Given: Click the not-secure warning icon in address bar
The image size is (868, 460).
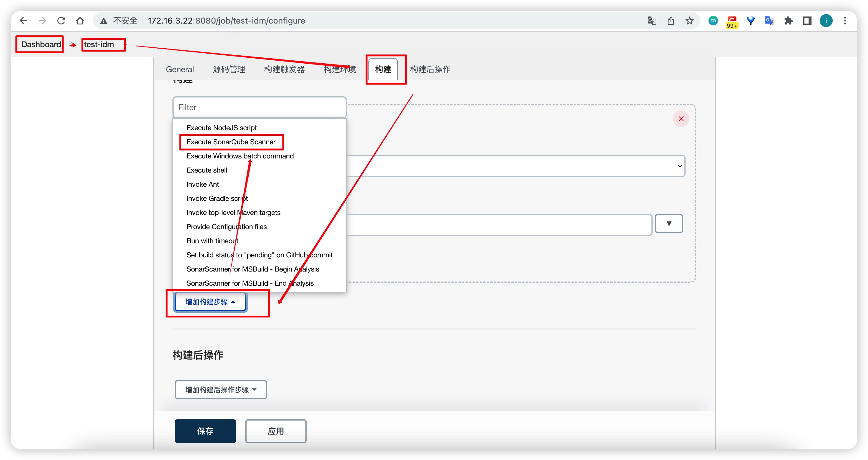Looking at the screenshot, I should tap(104, 21).
